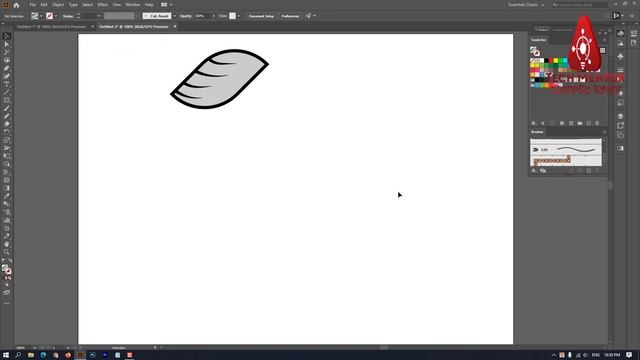640x360 pixels.
Task: Select the Hand tool
Action: click(x=7, y=244)
